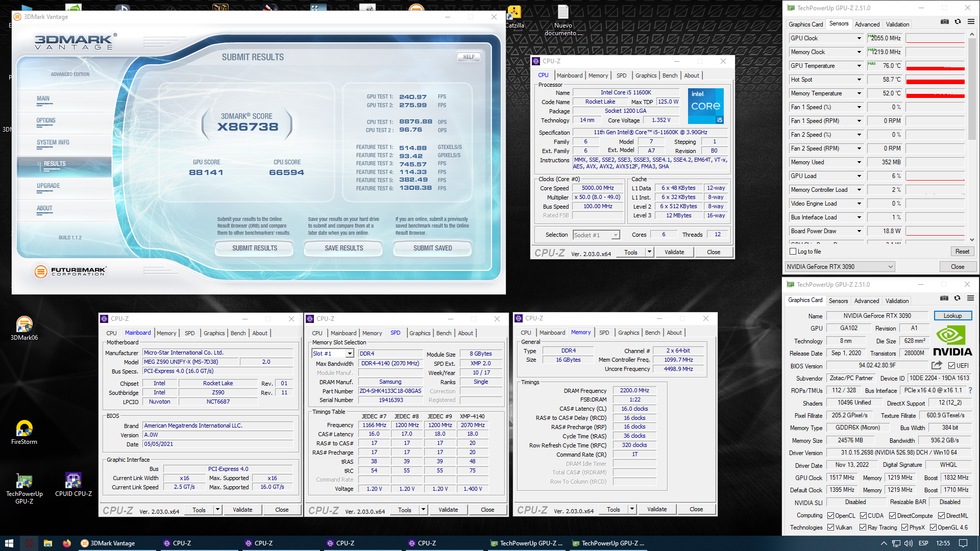Expand Tools arrow in CPU-Z CPU window
The image size is (980, 551).
[x=649, y=252]
